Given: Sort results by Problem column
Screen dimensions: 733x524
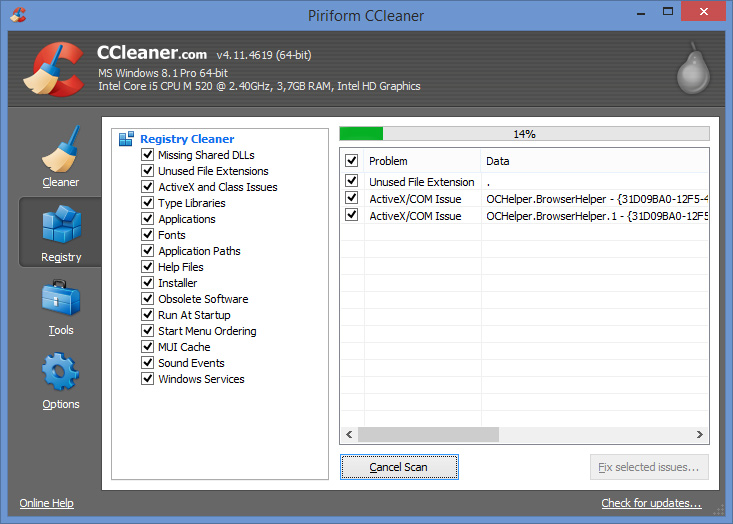Looking at the screenshot, I should pos(422,161).
